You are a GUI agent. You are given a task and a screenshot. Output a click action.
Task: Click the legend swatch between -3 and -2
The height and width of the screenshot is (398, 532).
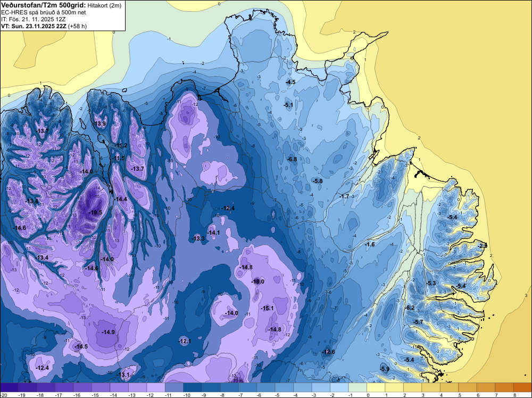(321, 387)
